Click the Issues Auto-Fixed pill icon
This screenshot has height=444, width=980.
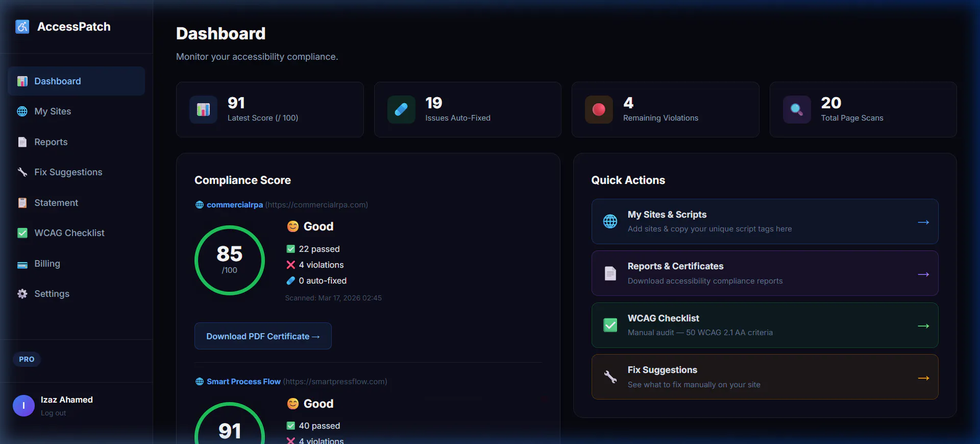click(401, 109)
